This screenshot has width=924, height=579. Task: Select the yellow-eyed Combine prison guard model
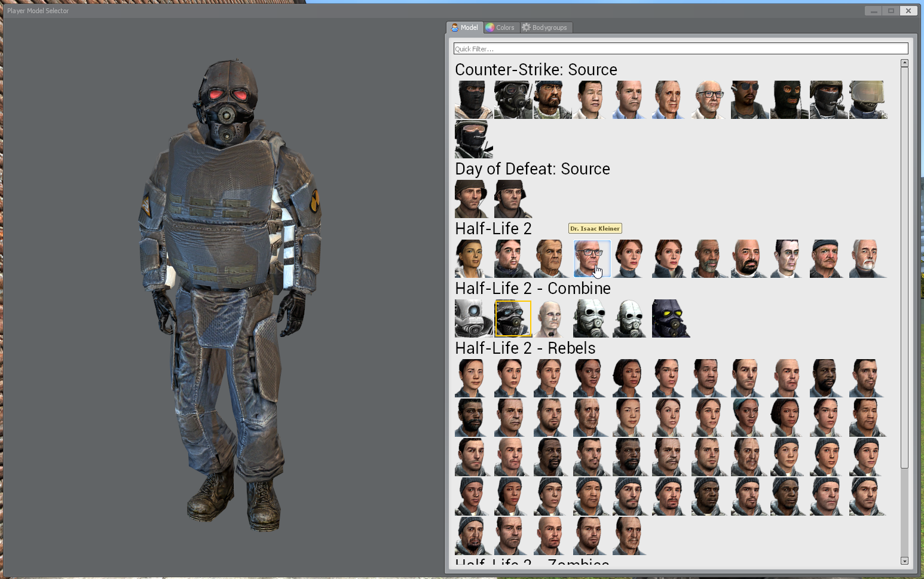pos(671,318)
